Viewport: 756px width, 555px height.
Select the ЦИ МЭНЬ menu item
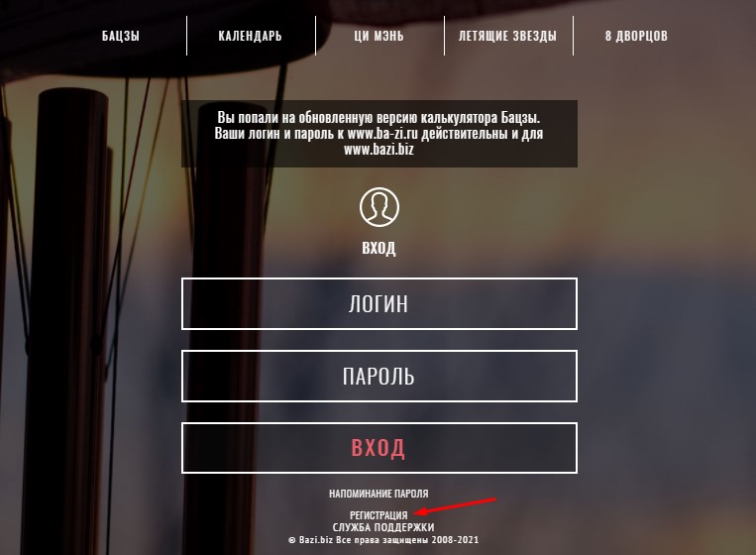pyautogui.click(x=378, y=36)
